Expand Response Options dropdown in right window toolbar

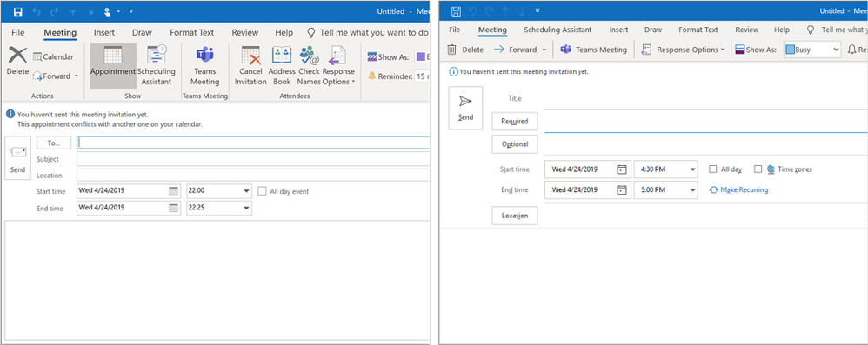(x=723, y=50)
